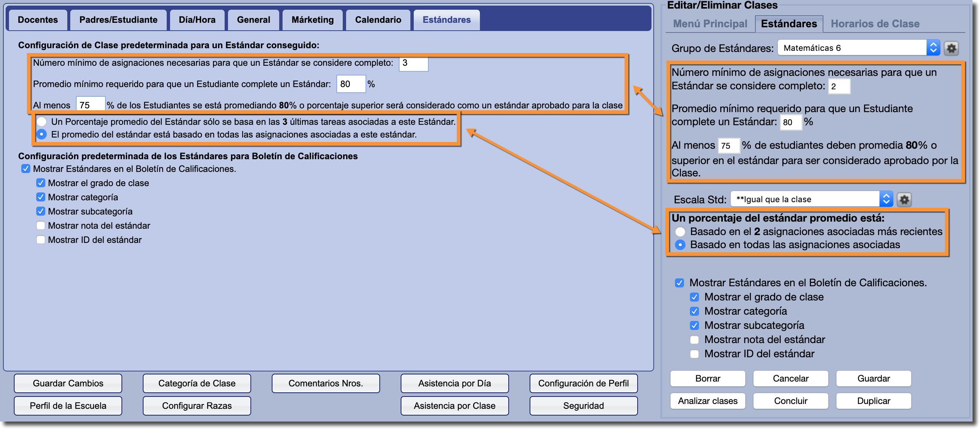Enable left-panel Mostrar nota del estándar
This screenshot has height=429, width=980.
click(x=41, y=226)
